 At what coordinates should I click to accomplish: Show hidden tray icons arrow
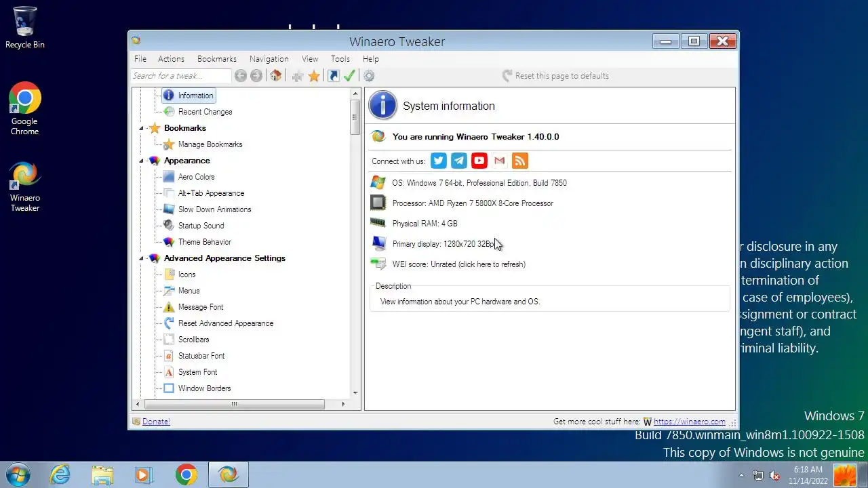741,475
